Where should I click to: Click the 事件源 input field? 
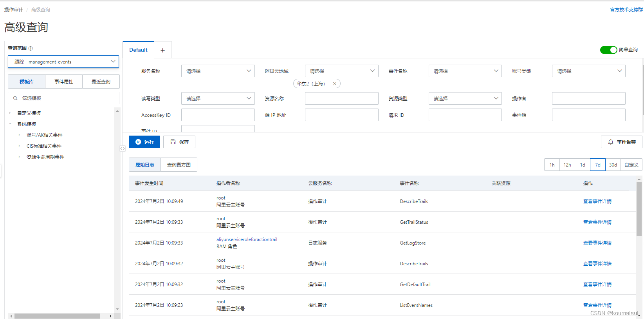tap(589, 115)
